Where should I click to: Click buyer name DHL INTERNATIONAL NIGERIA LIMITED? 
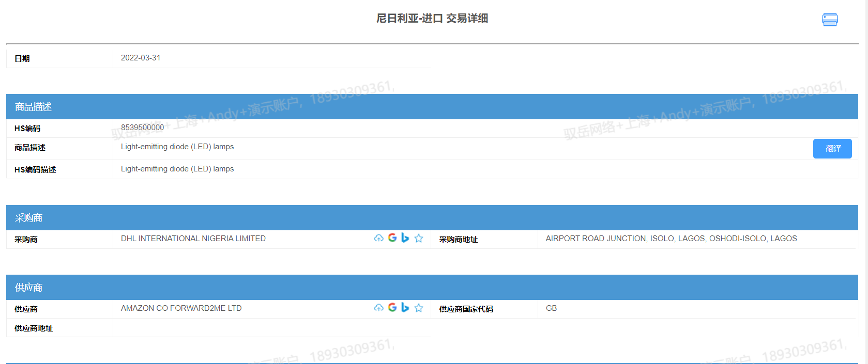pyautogui.click(x=193, y=239)
